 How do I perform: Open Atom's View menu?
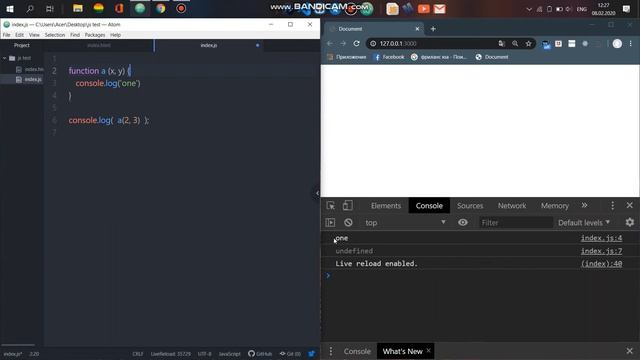[34, 35]
